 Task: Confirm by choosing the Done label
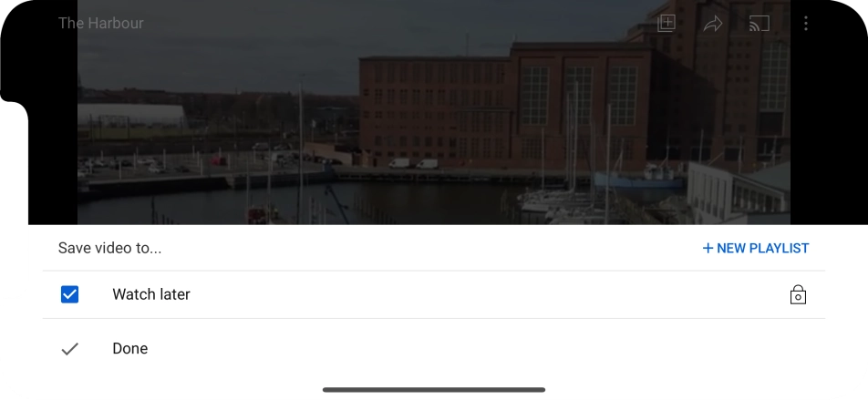point(130,349)
